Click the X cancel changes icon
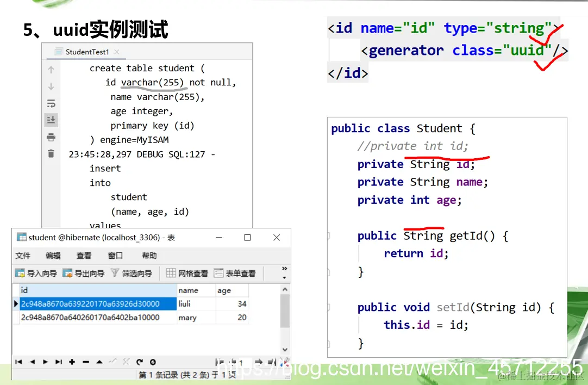Screen dimensions: 588x385 coord(126,362)
